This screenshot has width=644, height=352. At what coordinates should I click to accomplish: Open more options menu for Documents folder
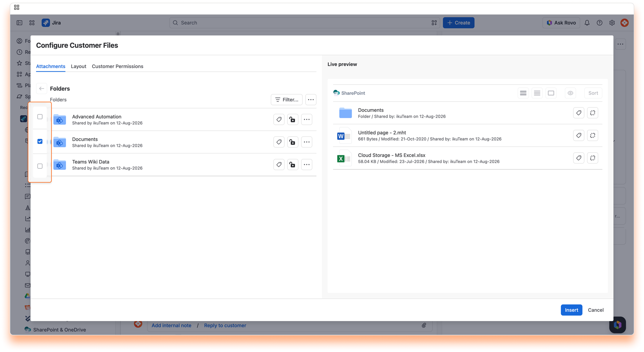(307, 142)
